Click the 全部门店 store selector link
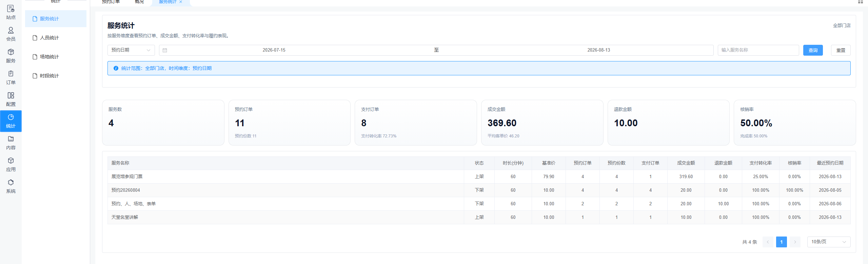 (x=842, y=25)
